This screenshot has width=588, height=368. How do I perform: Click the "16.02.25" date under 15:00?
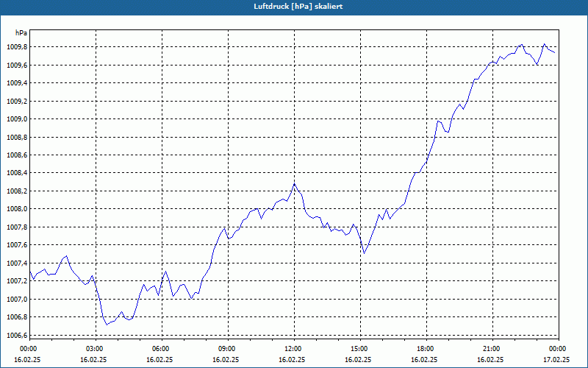(358, 359)
